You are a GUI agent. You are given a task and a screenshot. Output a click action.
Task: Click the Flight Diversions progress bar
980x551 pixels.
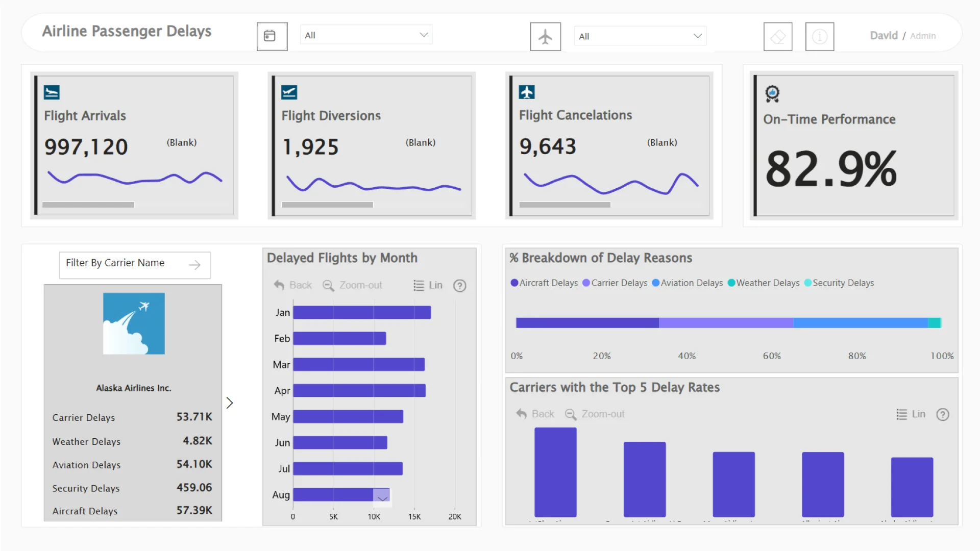click(x=327, y=205)
